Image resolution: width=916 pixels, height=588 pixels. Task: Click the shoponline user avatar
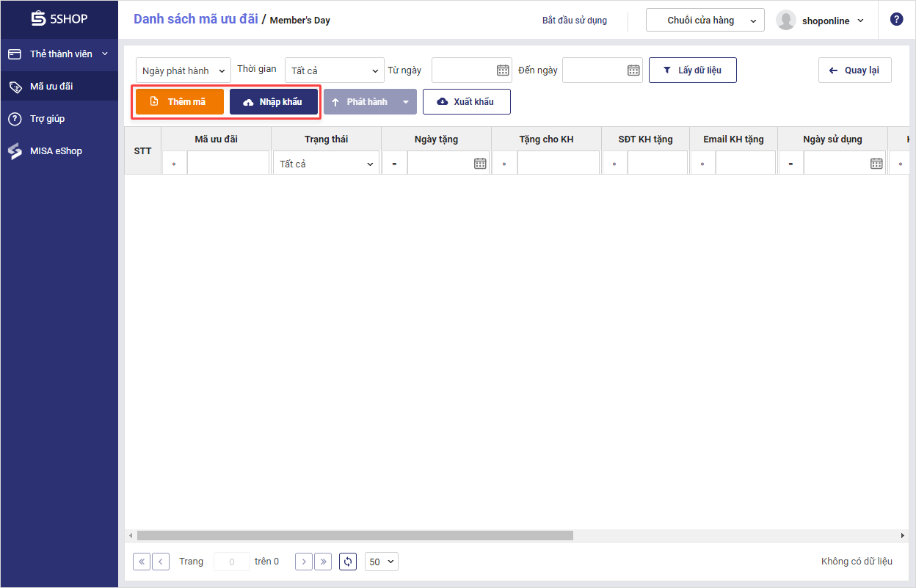786,21
